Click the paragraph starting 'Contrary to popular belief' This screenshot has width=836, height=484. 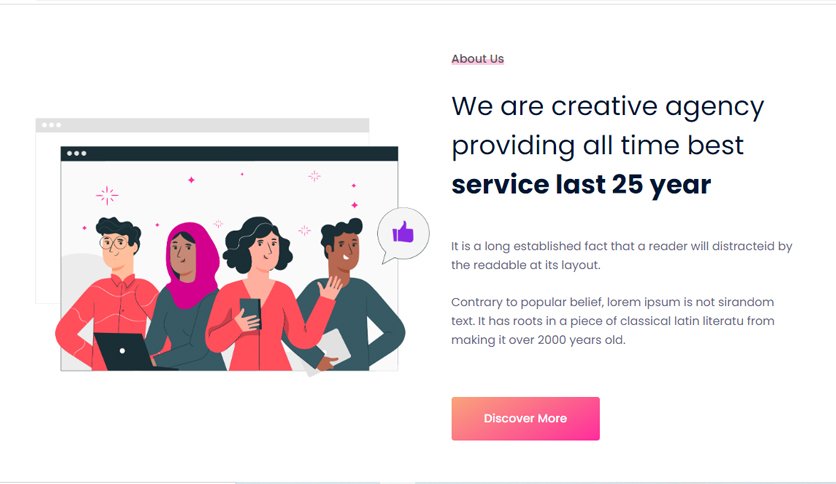click(613, 321)
